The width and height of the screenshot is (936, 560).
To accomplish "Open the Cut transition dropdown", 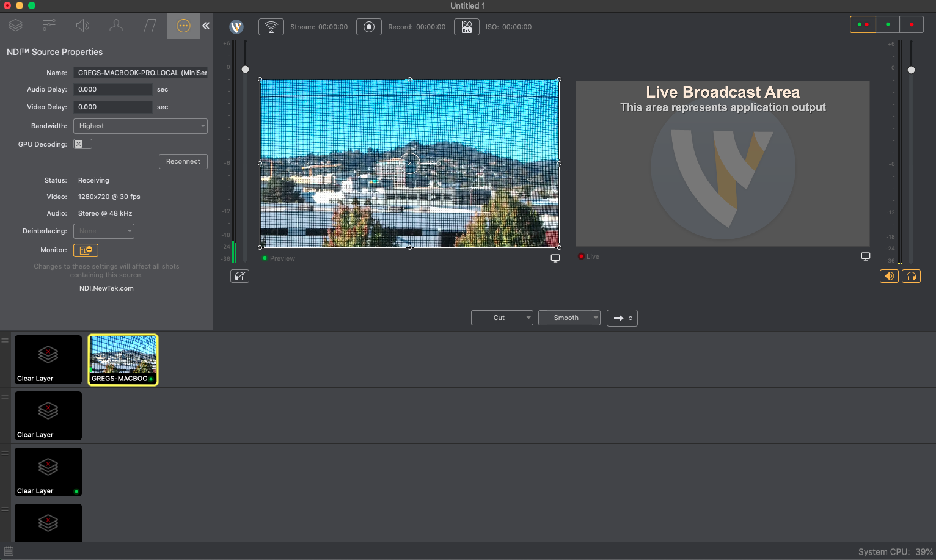I will coord(502,318).
